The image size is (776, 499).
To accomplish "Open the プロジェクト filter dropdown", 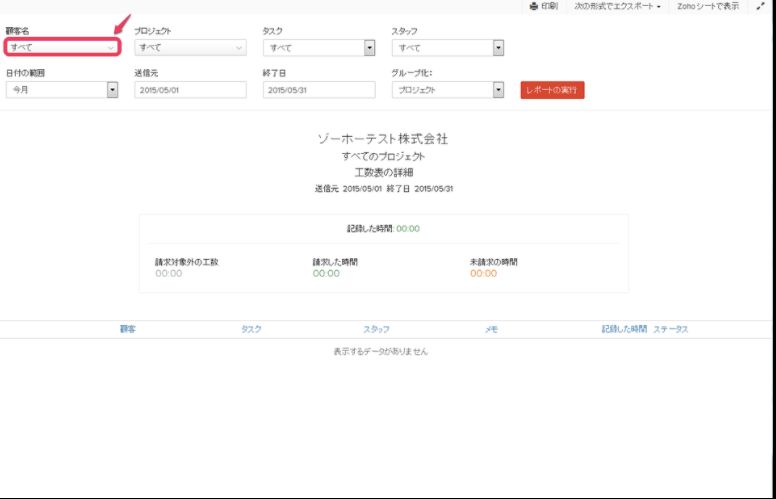I will [x=190, y=47].
